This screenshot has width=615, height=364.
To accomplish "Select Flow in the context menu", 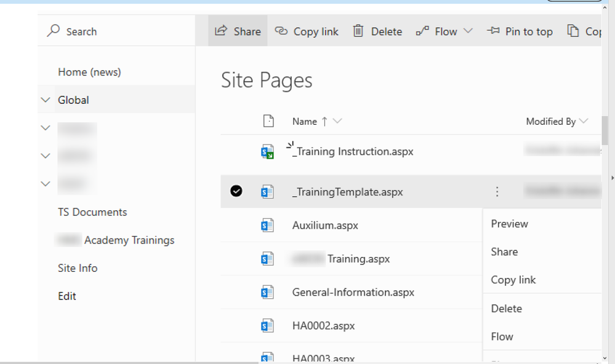I will tap(502, 336).
